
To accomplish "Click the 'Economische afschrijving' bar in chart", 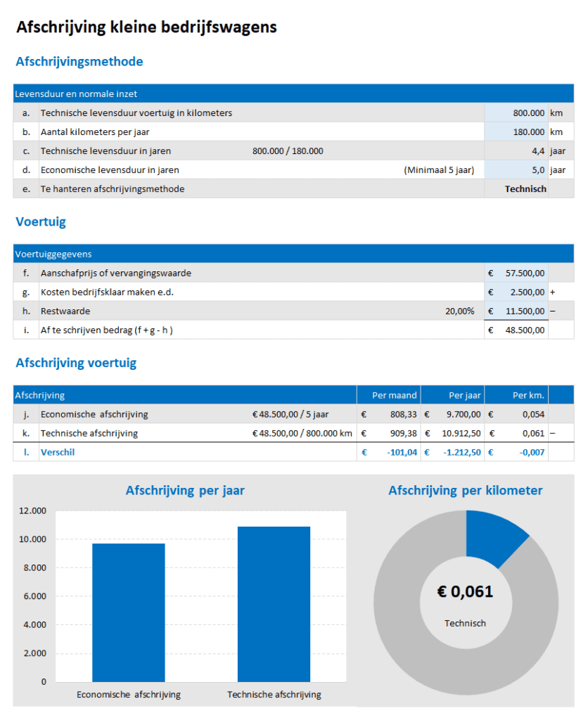I will pyautogui.click(x=129, y=612).
